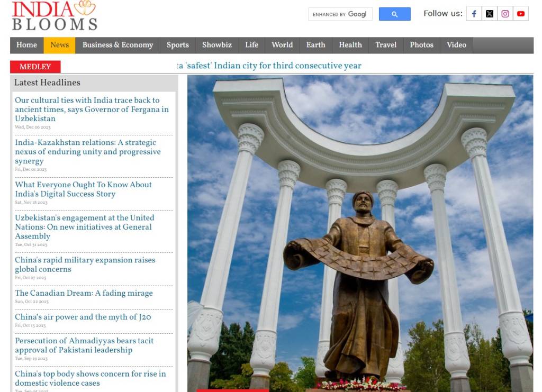Screen dimensions: 542x392
Task: Open the X (Twitter) follow icon
Action: click(x=490, y=14)
